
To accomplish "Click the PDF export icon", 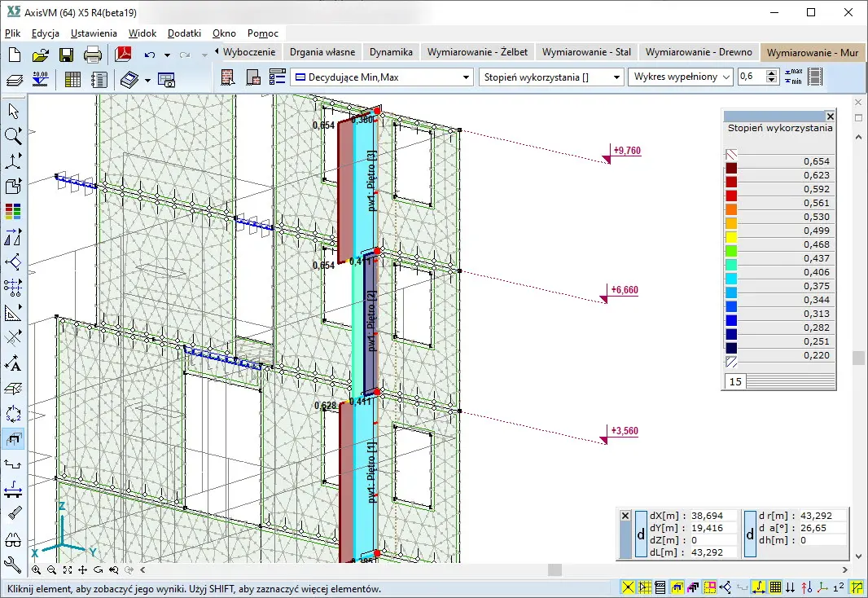I will pos(123,55).
